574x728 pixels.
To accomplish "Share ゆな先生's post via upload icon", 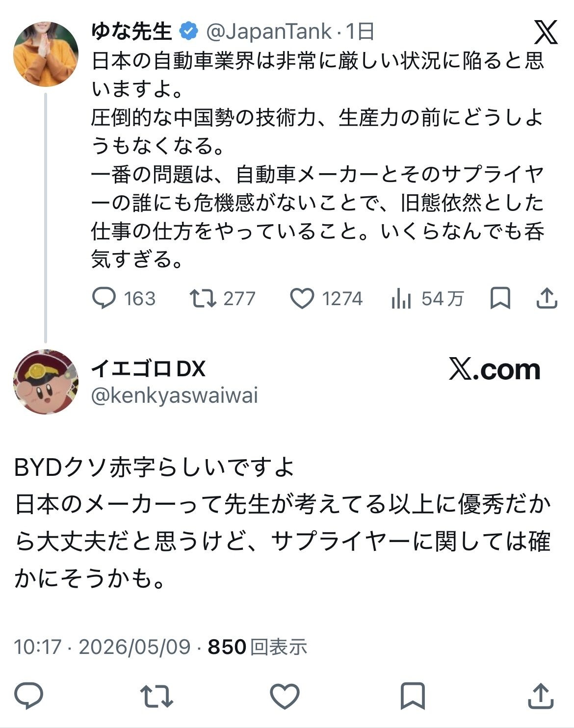I will [x=546, y=298].
